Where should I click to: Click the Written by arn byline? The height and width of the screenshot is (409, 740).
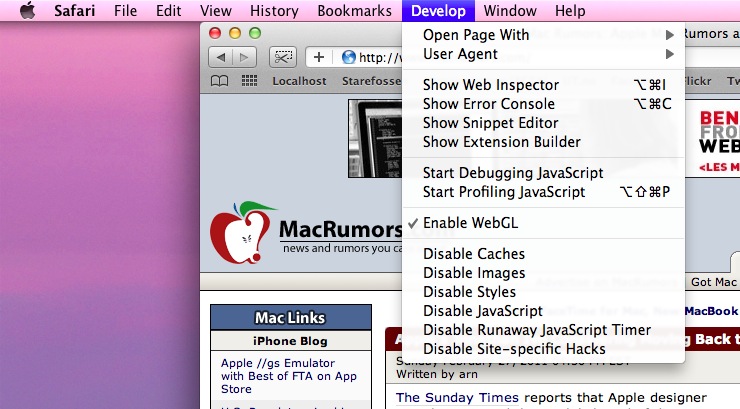click(x=437, y=375)
